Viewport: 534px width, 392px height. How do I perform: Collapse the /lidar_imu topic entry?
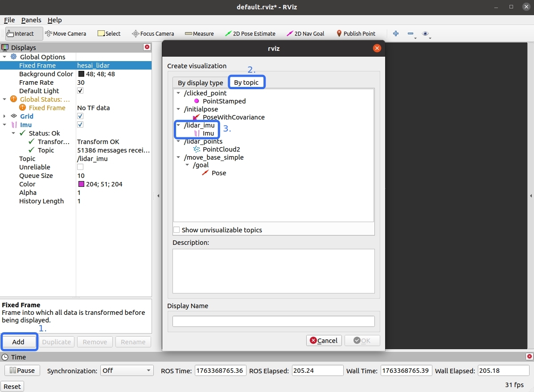[x=178, y=125]
